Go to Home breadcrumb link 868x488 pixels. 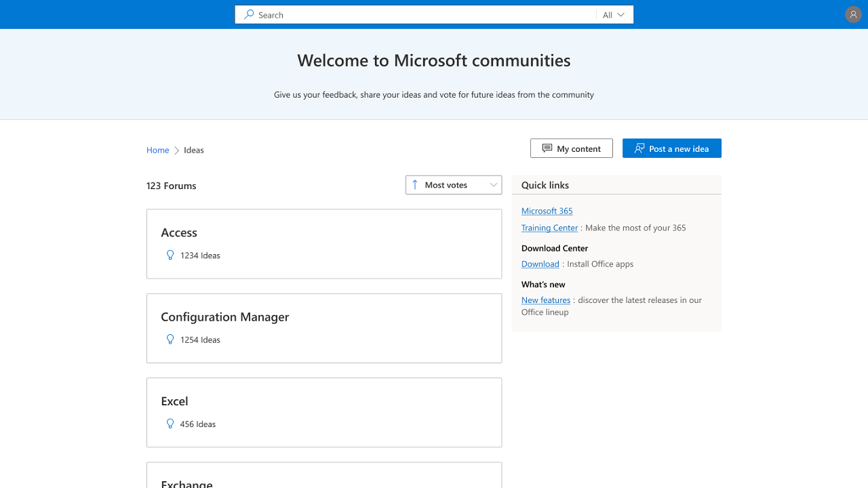coord(157,150)
